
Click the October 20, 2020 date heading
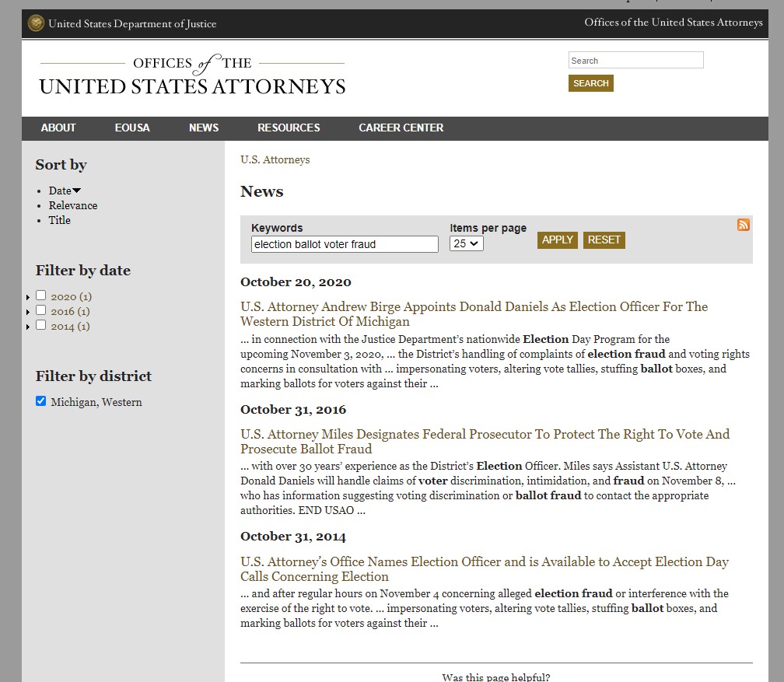(x=296, y=282)
